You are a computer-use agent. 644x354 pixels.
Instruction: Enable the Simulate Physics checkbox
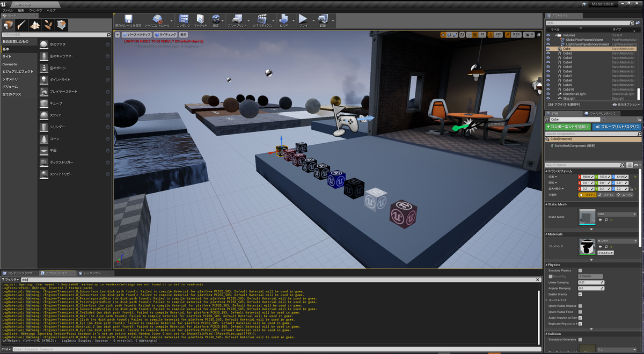point(580,270)
